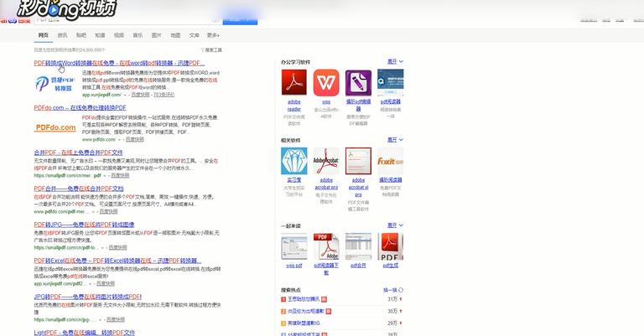Open the purple Foxit PDF editor icon
Image resolution: width=644 pixels, height=336 pixels.
(358, 82)
